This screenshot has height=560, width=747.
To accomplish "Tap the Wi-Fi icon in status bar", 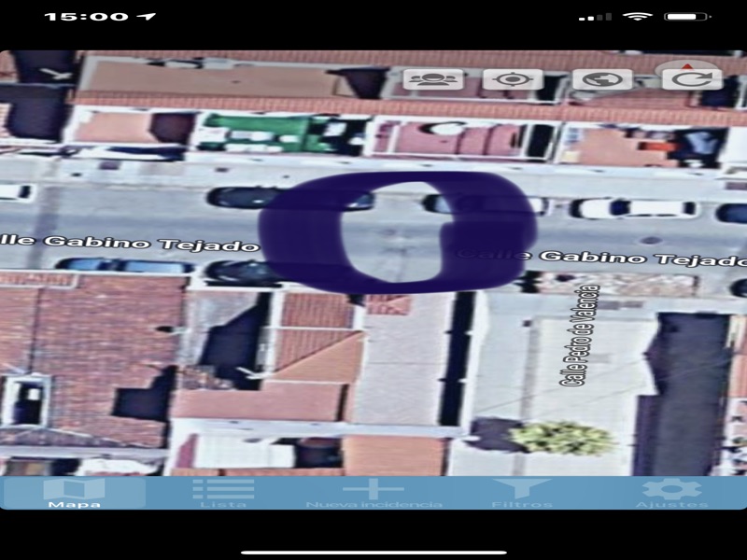I will [x=638, y=17].
